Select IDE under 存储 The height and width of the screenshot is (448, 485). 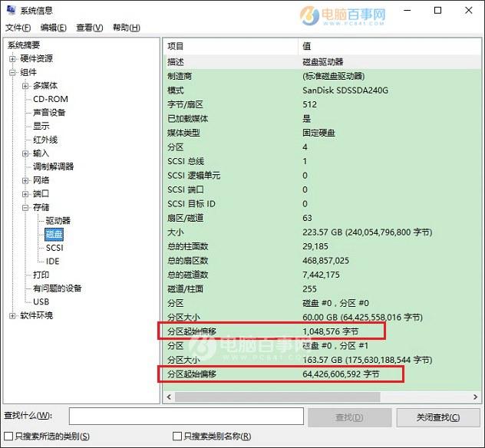click(53, 262)
